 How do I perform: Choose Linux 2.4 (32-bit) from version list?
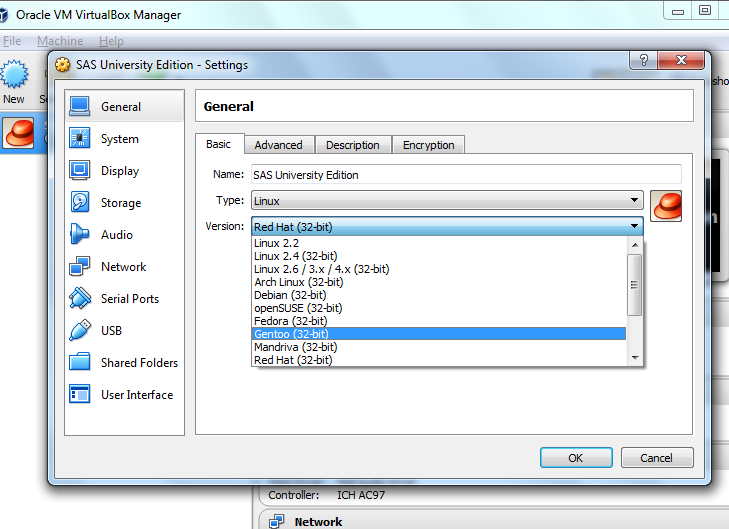[x=438, y=256]
